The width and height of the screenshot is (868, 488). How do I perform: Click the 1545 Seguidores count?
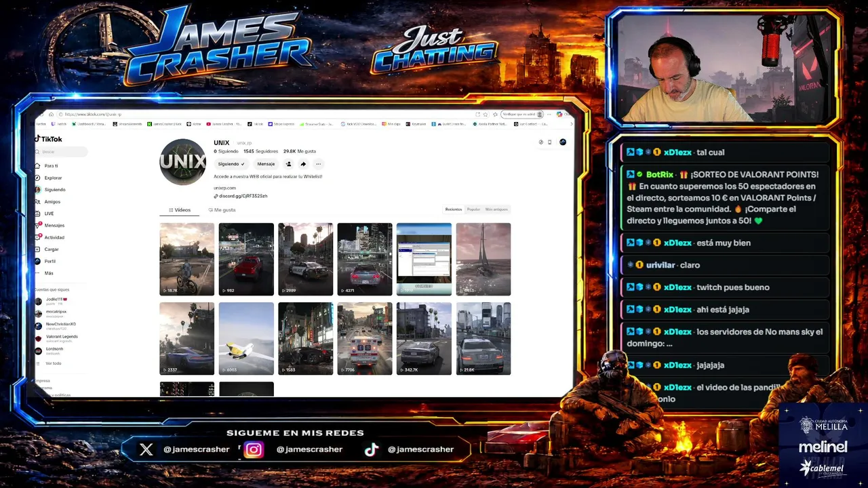coord(260,151)
